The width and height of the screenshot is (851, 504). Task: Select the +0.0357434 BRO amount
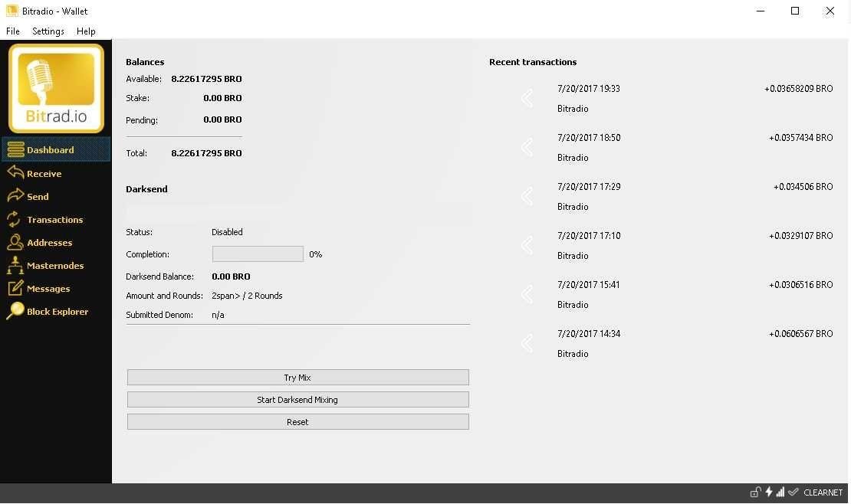[800, 138]
